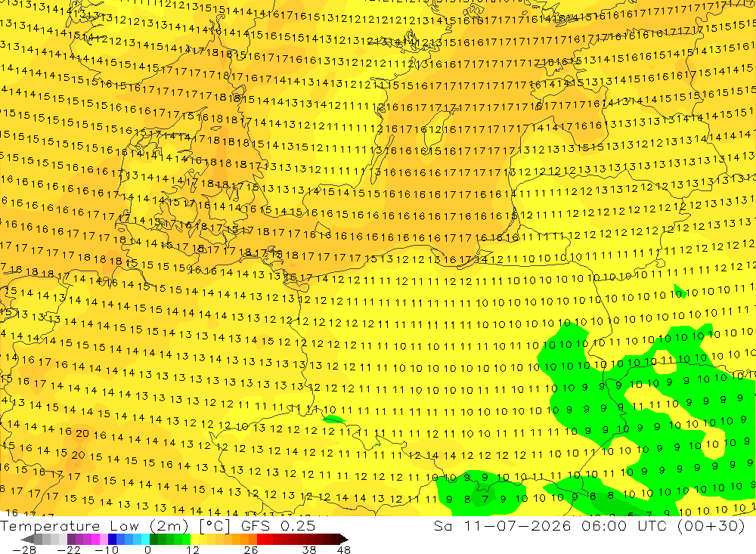
Task: Click the 'Sa 11-07-2026' date text
Action: pyautogui.click(x=502, y=526)
